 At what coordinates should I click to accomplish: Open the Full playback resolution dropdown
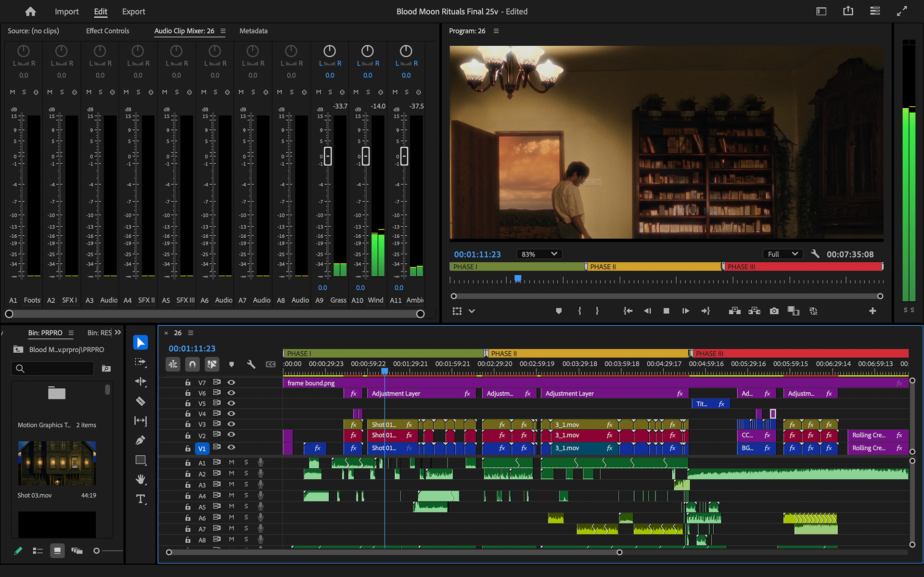[783, 254]
